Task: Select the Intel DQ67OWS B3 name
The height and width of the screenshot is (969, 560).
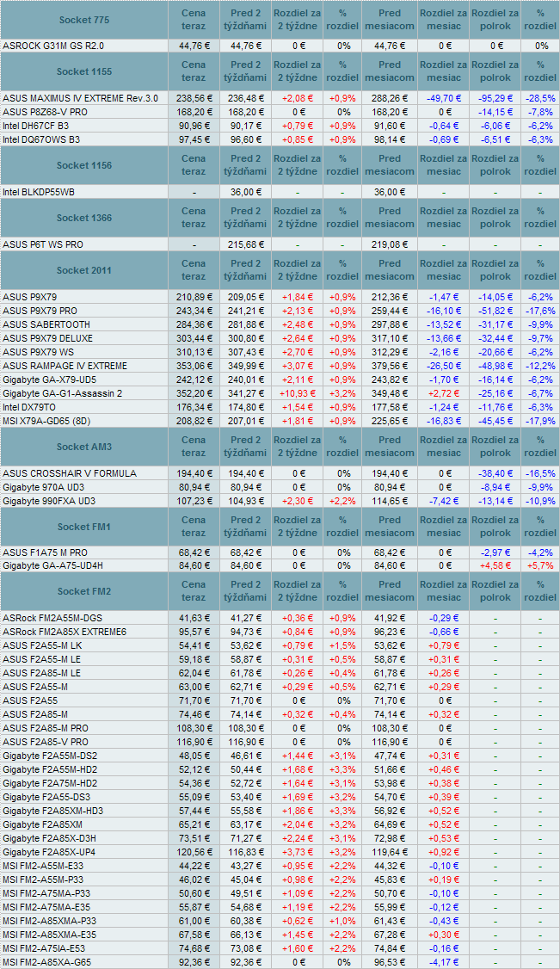Action: 41,139
